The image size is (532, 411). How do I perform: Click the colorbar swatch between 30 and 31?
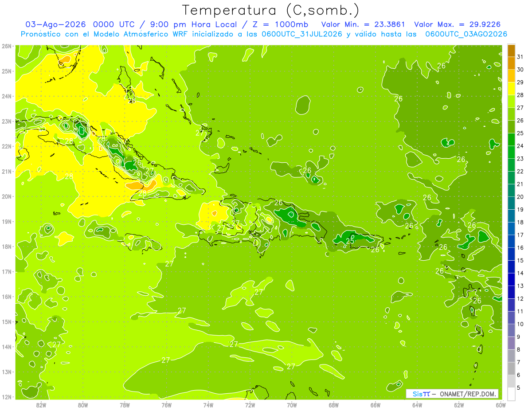pyautogui.click(x=511, y=63)
